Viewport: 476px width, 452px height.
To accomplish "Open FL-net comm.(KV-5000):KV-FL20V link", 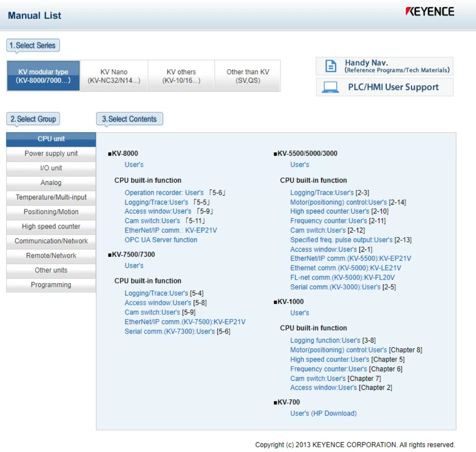I will [x=343, y=277].
